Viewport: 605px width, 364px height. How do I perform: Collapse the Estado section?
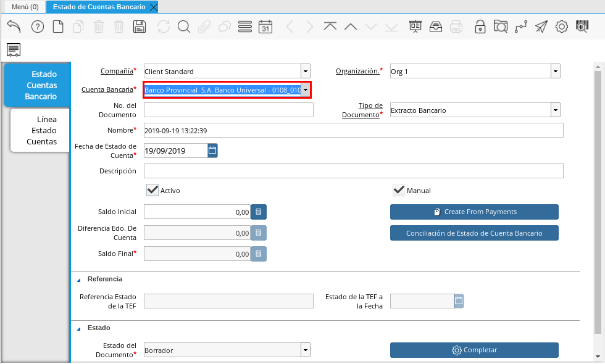point(79,329)
